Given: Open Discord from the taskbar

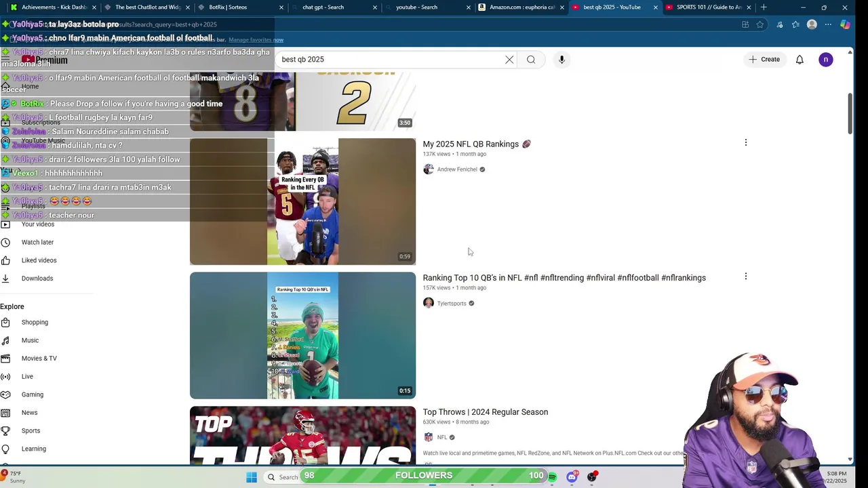Looking at the screenshot, I should click(572, 477).
